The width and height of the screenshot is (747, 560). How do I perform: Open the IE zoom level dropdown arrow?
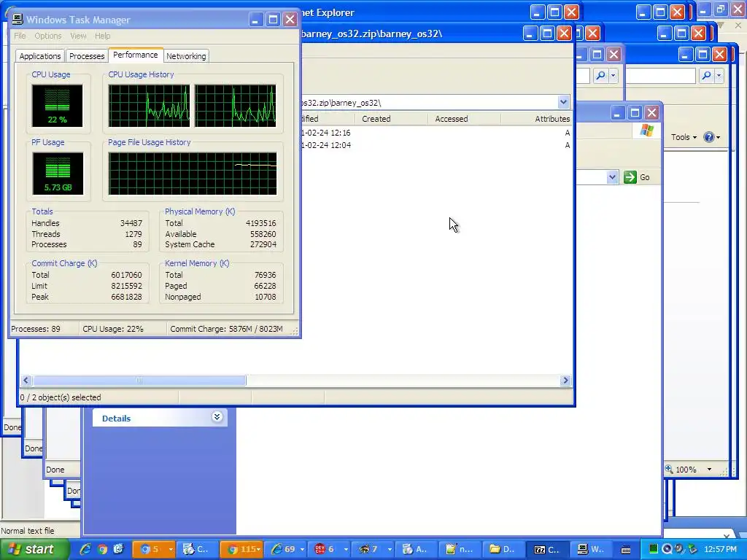(x=709, y=470)
